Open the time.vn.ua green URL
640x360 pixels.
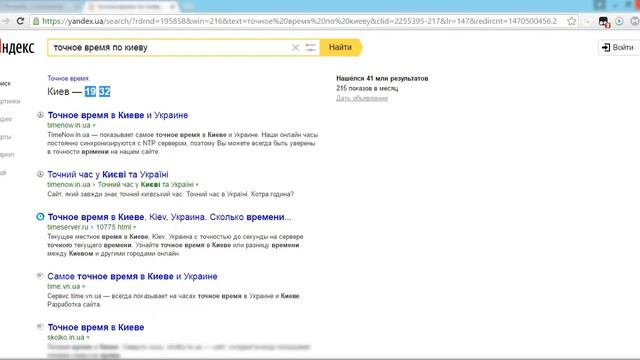click(x=64, y=286)
